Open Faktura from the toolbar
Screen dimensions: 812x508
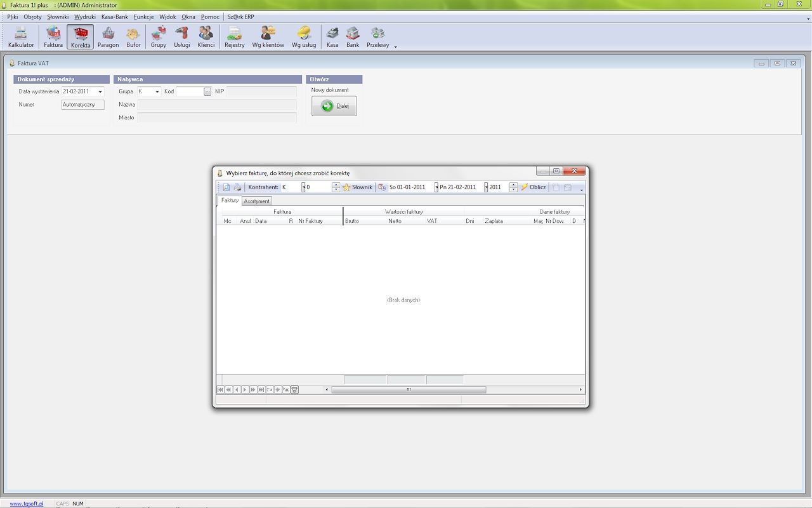(53, 37)
